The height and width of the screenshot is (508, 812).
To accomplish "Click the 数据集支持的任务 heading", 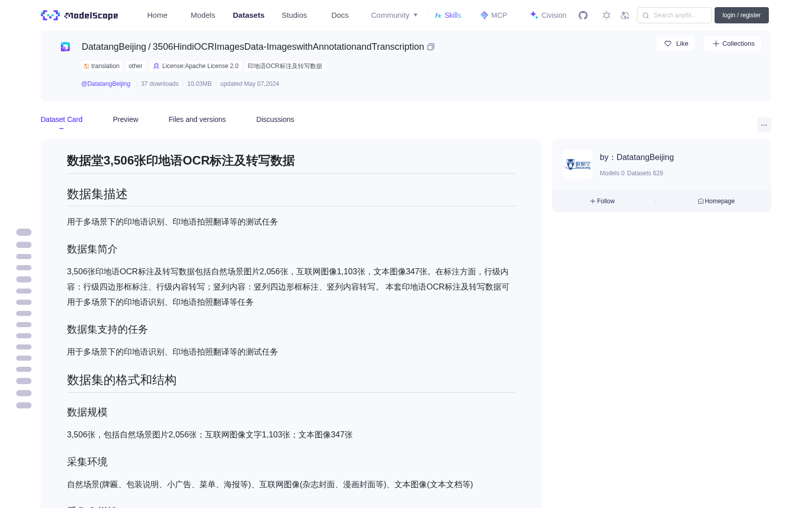I will pyautogui.click(x=108, y=329).
